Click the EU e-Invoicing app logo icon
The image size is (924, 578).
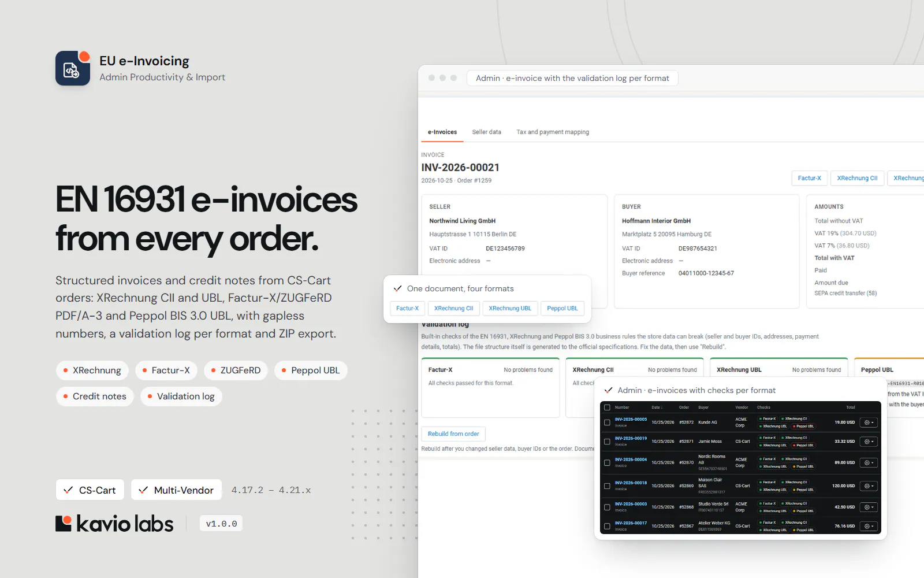73,68
